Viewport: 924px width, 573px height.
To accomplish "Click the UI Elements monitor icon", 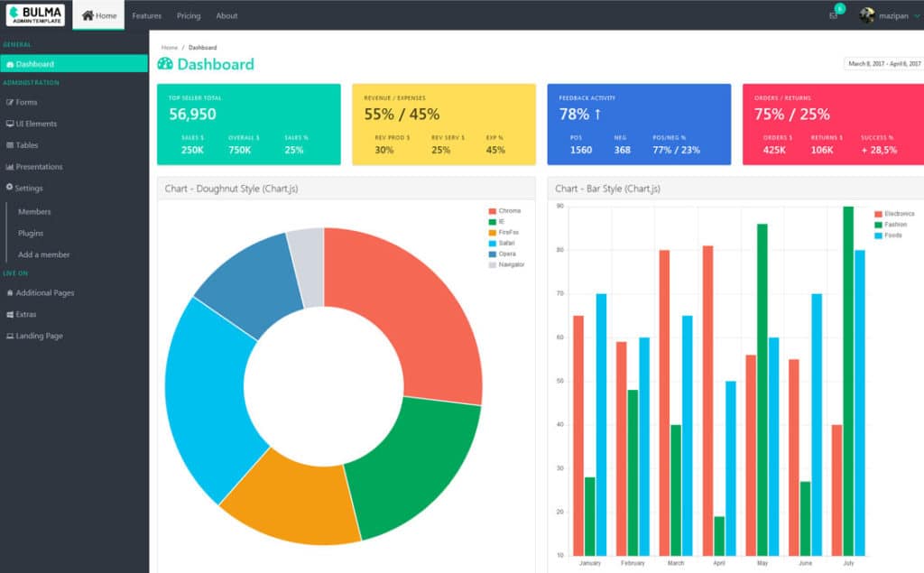I will tap(11, 124).
